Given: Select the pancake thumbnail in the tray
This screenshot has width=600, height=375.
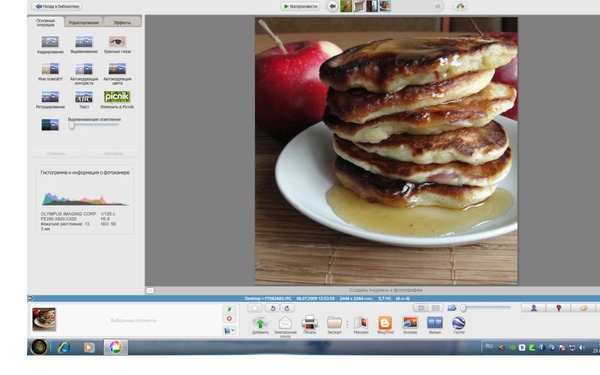Looking at the screenshot, I should pos(44,320).
